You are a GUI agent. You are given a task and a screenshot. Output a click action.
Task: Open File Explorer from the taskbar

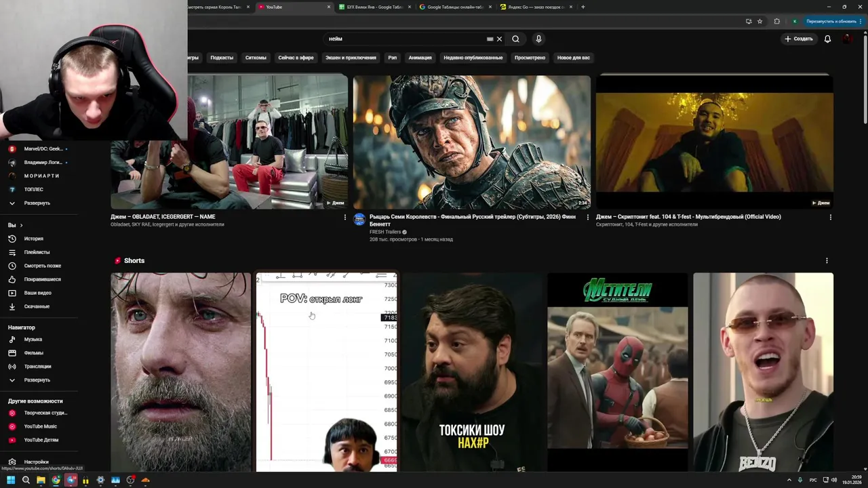point(41,480)
